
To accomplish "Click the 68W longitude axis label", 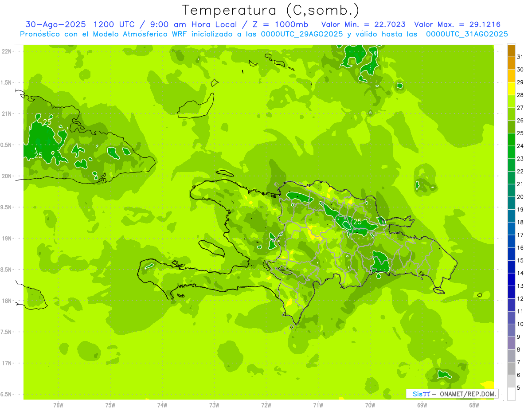I will pos(474,405).
